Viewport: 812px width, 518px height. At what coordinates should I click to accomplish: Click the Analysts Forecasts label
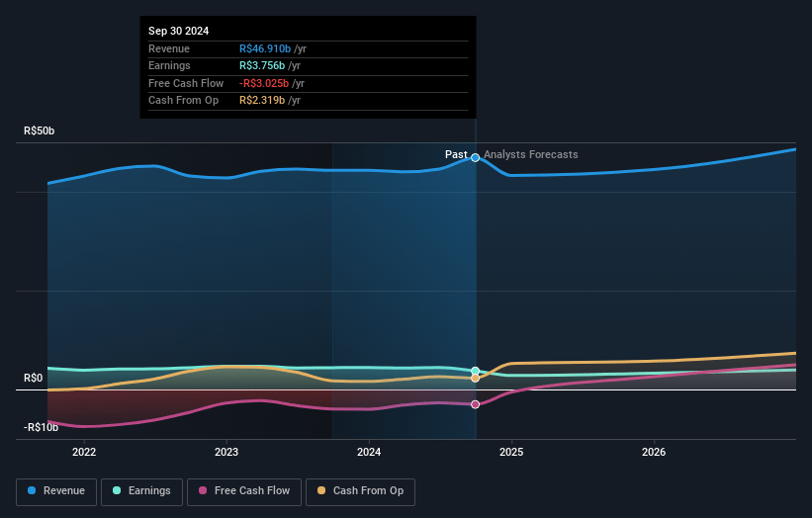[x=531, y=154]
